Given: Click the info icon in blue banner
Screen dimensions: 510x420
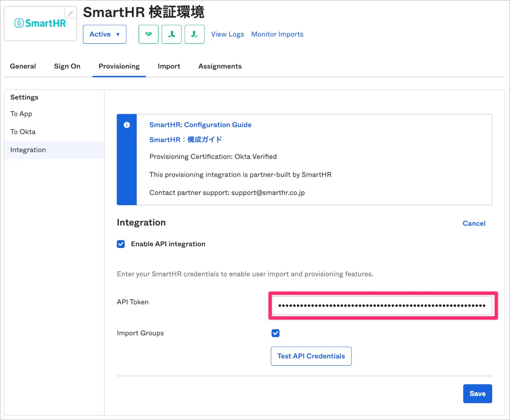Looking at the screenshot, I should tap(126, 125).
